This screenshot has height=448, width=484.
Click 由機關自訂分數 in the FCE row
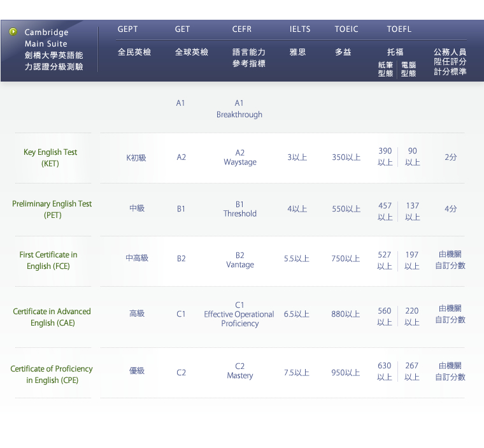coord(450,260)
